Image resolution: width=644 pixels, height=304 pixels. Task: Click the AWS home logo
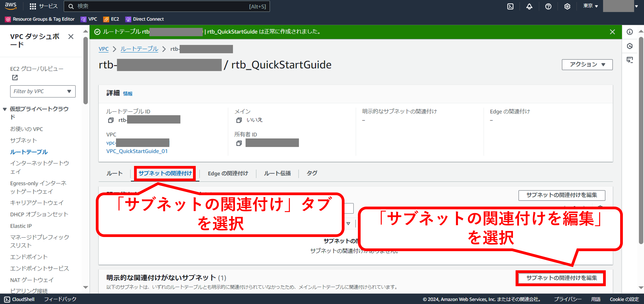pyautogui.click(x=10, y=6)
